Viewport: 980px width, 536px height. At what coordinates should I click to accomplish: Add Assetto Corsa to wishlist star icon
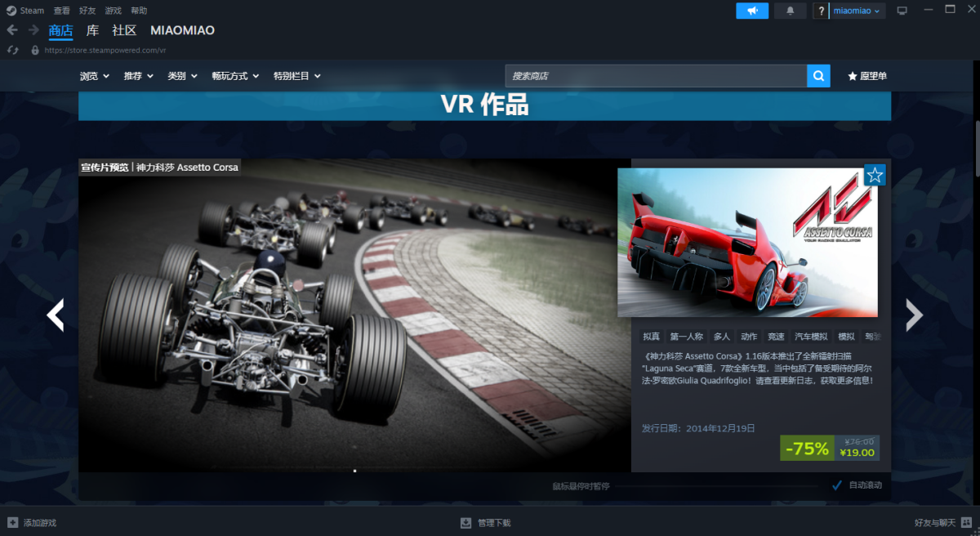pyautogui.click(x=875, y=175)
